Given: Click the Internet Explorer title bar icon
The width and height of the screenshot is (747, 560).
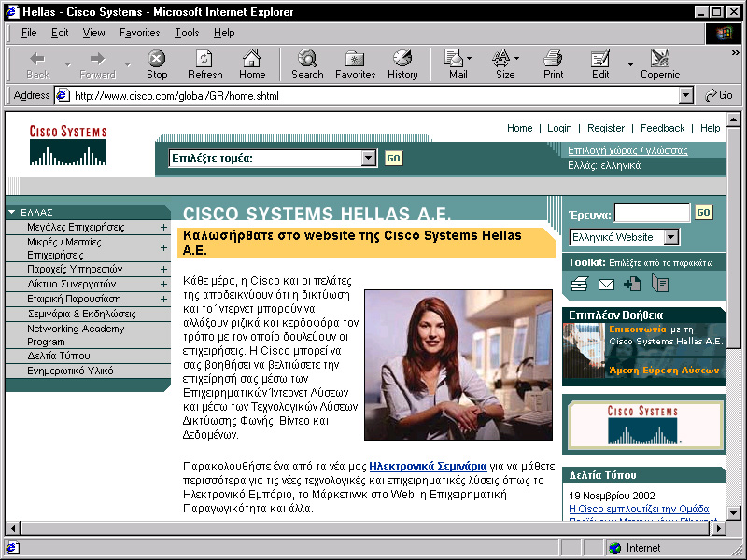Looking at the screenshot, I should tap(12, 12).
